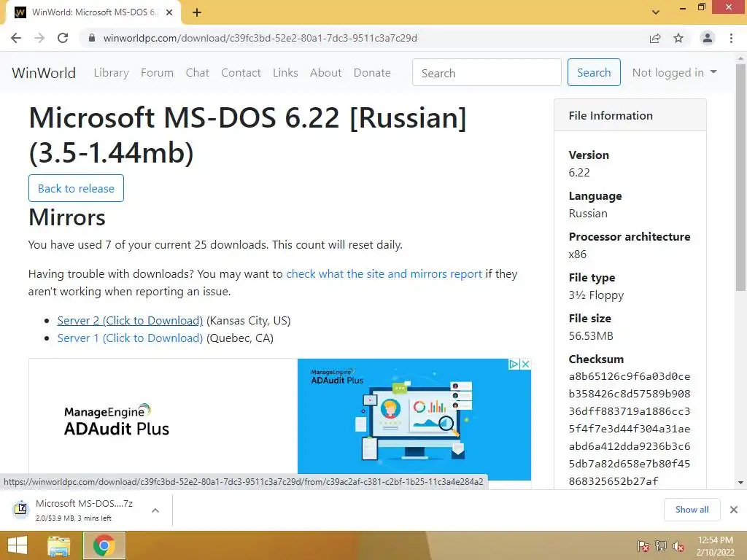Open the Contact menu item
The height and width of the screenshot is (560, 747).
241,73
